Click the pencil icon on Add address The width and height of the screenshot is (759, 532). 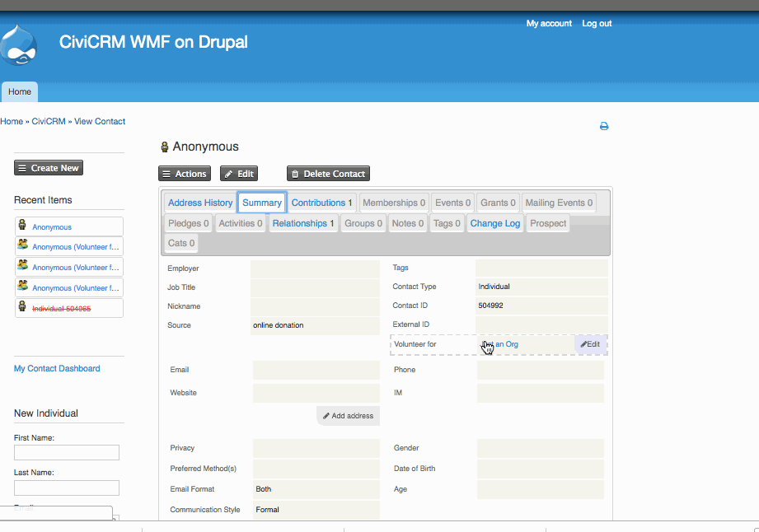coord(326,416)
